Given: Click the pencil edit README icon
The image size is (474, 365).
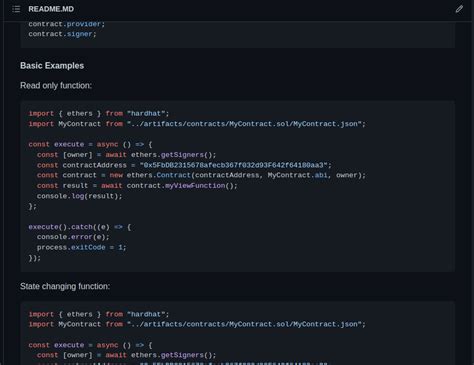Looking at the screenshot, I should (x=459, y=9).
